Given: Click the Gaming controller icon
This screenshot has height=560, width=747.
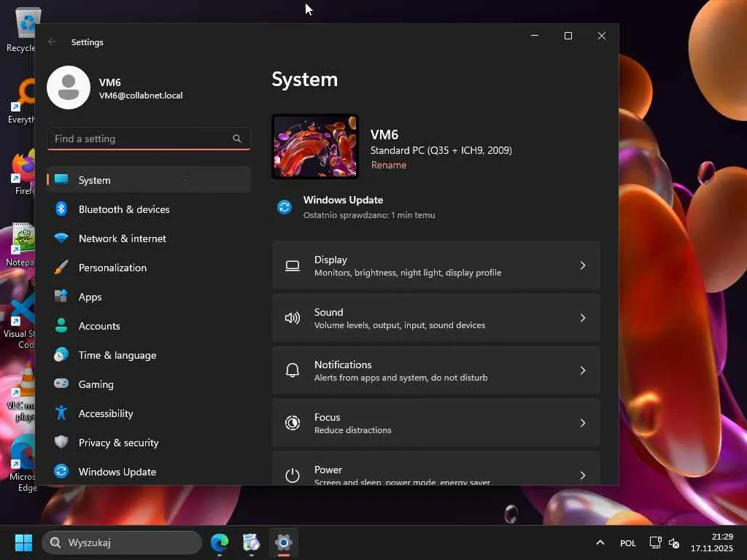Looking at the screenshot, I should click(x=61, y=384).
